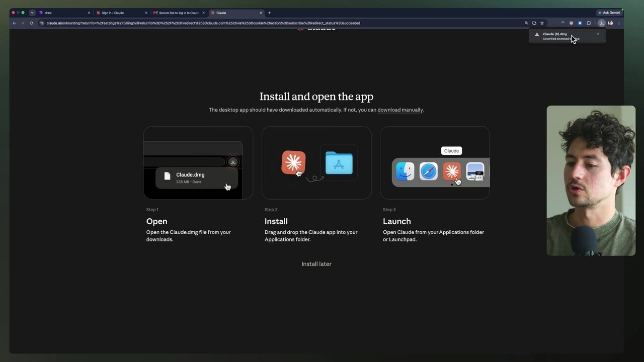Reload the current page
Screen dimensions: 644x362
click(31, 23)
